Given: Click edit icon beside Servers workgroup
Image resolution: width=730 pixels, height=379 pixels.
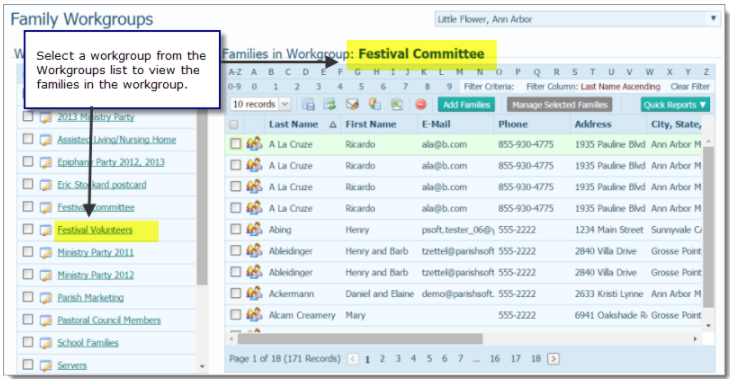Looking at the screenshot, I should click(46, 365).
